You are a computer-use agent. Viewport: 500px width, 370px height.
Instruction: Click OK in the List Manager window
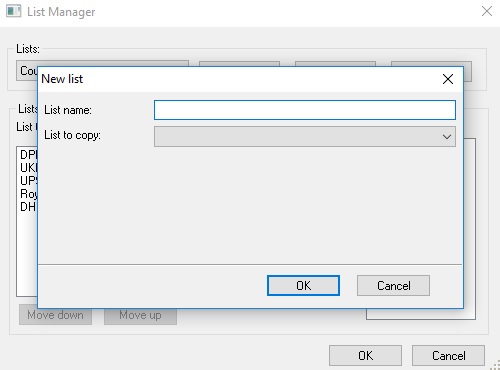[x=365, y=355]
